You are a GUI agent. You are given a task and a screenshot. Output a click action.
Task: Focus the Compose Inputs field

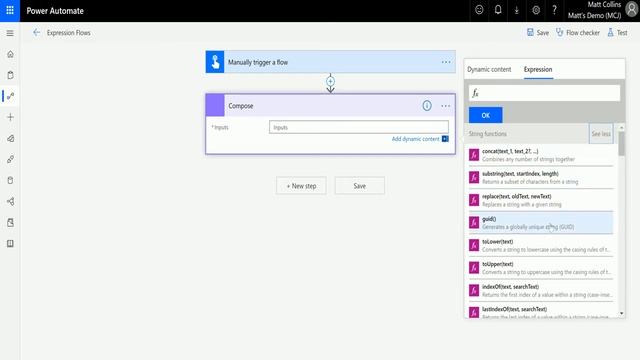tap(359, 127)
